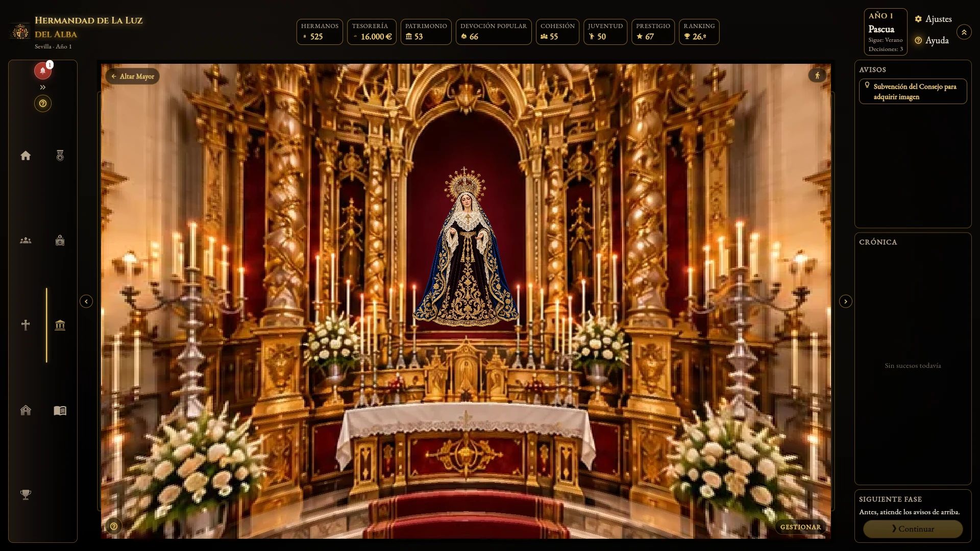Click the sidebar help question-mark icon
The image size is (980, 551).
point(43,104)
